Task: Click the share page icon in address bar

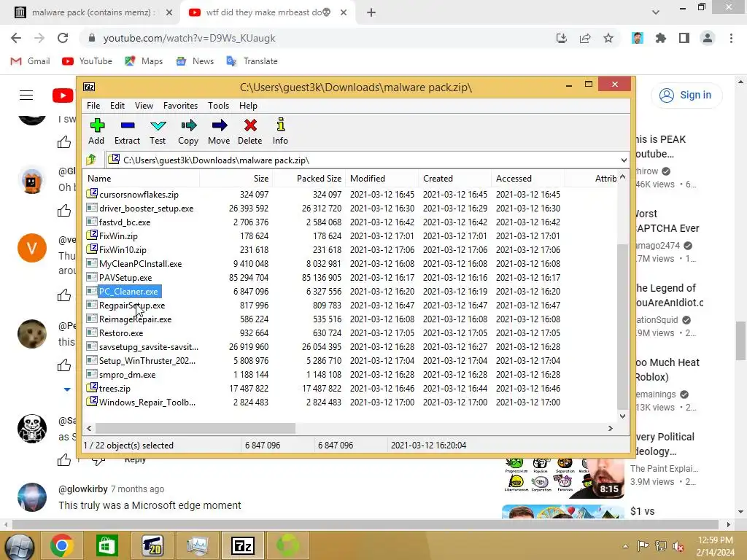Action: [585, 38]
